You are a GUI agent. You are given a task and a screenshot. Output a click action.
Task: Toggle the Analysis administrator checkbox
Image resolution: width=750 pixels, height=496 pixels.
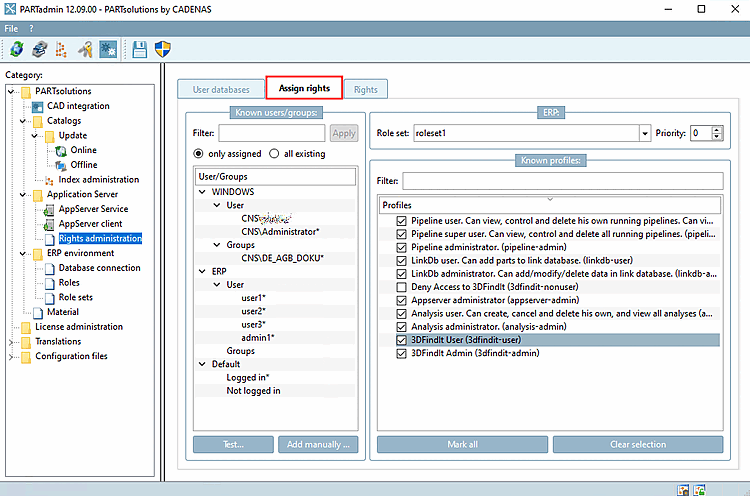401,327
